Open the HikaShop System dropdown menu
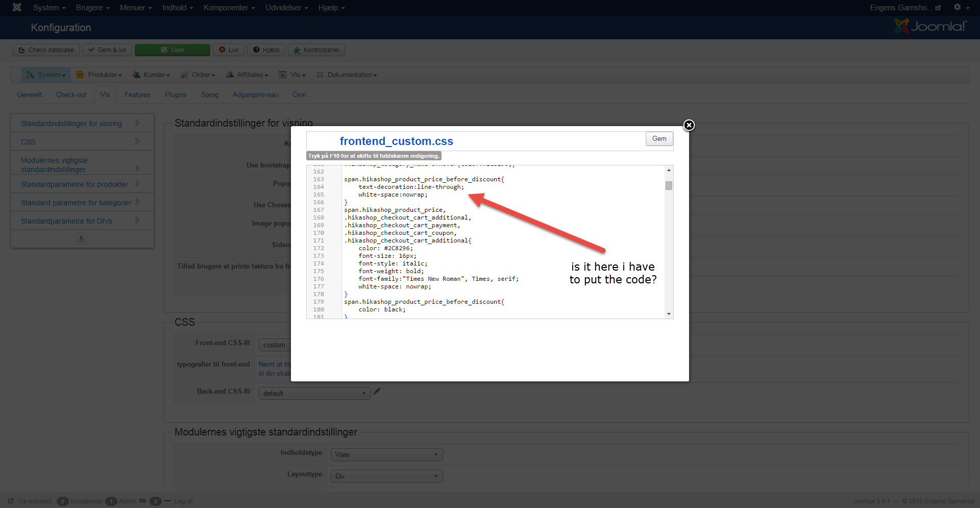 click(46, 75)
